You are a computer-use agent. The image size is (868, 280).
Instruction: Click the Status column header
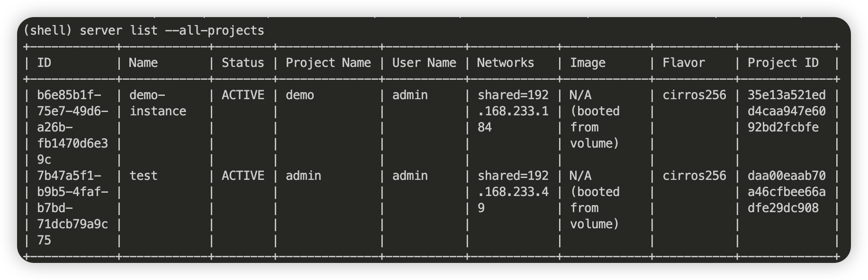[x=243, y=63]
